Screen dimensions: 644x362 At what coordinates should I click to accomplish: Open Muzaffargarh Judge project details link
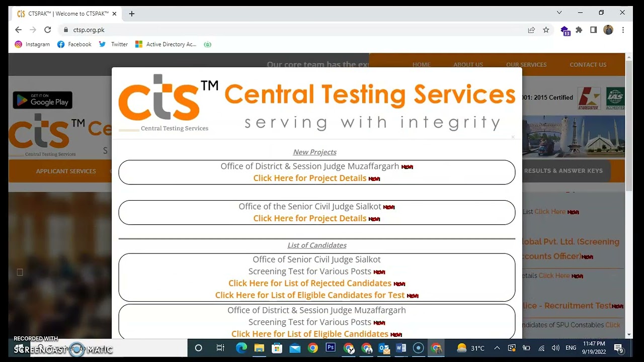(x=310, y=178)
